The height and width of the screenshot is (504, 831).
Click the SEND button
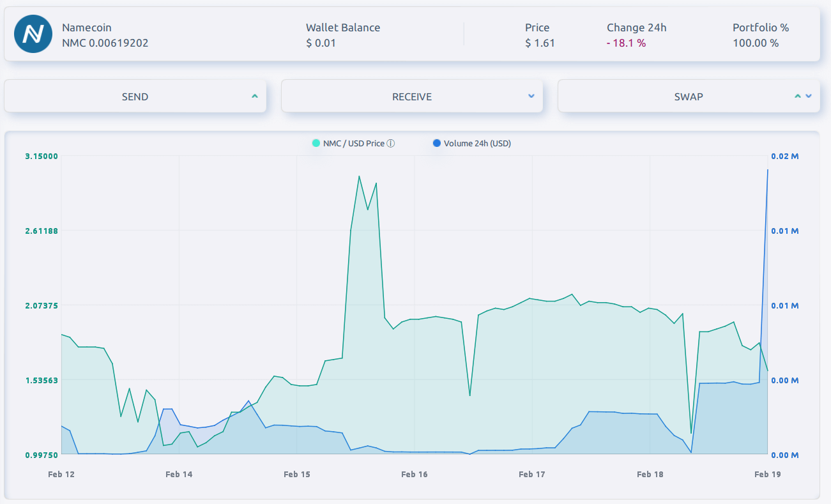pyautogui.click(x=135, y=96)
